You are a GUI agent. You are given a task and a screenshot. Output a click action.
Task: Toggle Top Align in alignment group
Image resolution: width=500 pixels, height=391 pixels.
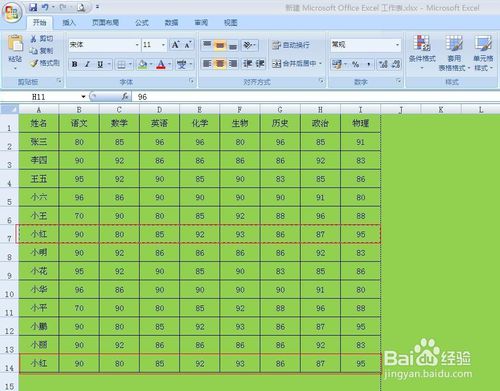pyautogui.click(x=207, y=45)
